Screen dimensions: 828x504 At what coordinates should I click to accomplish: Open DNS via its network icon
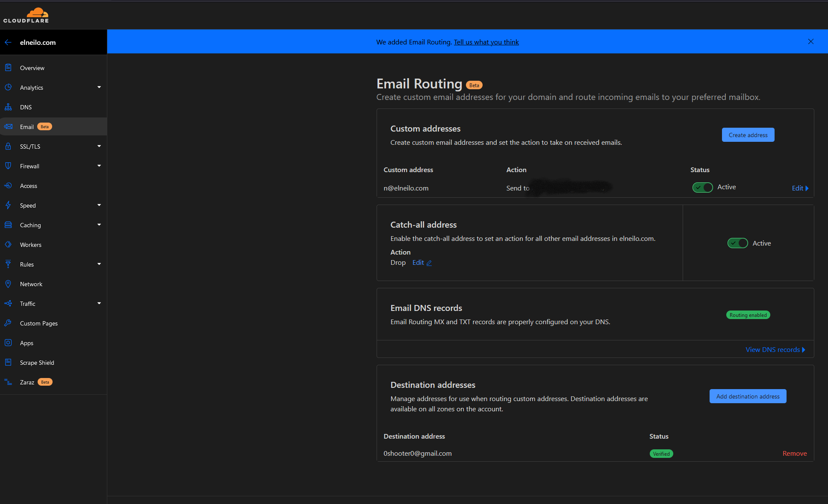tap(8, 107)
